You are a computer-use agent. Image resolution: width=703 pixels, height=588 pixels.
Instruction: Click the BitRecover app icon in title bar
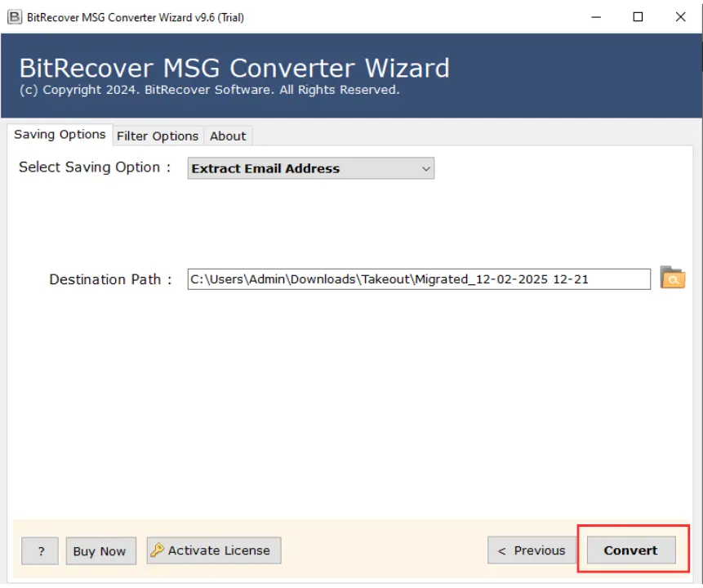(15, 17)
